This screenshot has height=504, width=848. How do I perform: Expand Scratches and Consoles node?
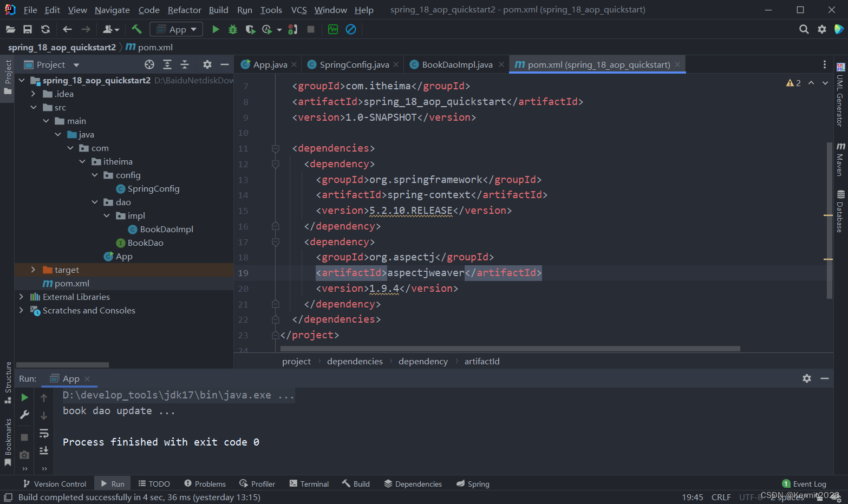(x=22, y=310)
